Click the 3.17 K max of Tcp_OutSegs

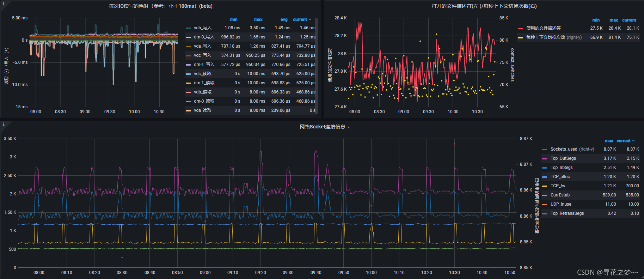pos(610,158)
